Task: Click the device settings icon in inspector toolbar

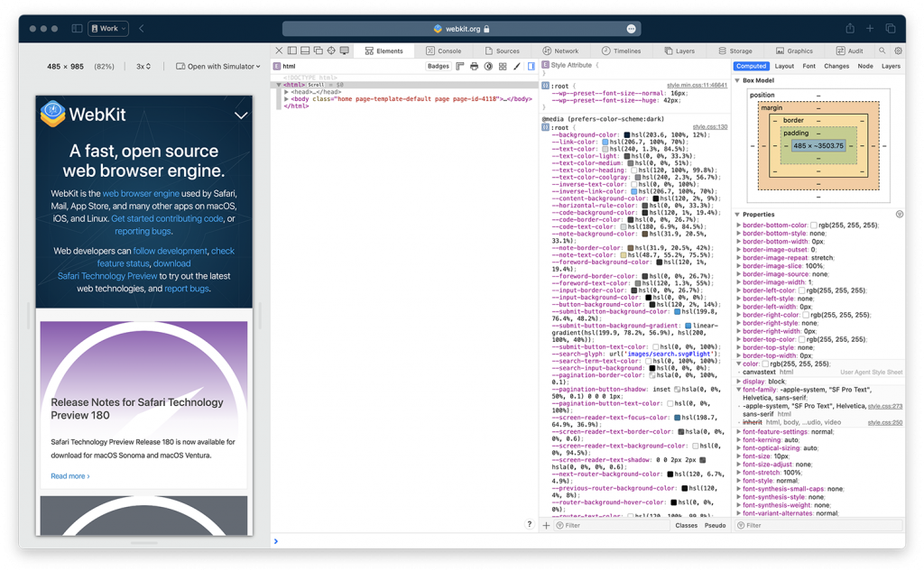Action: pos(346,51)
